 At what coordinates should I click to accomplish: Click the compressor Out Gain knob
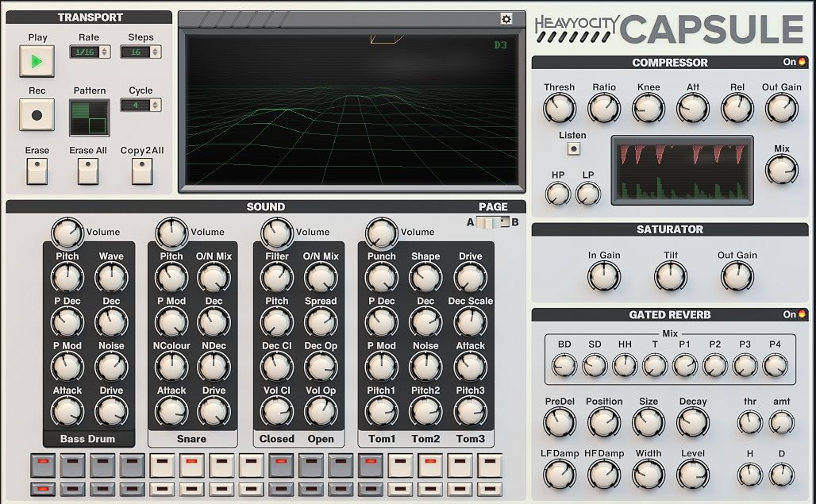[782, 109]
